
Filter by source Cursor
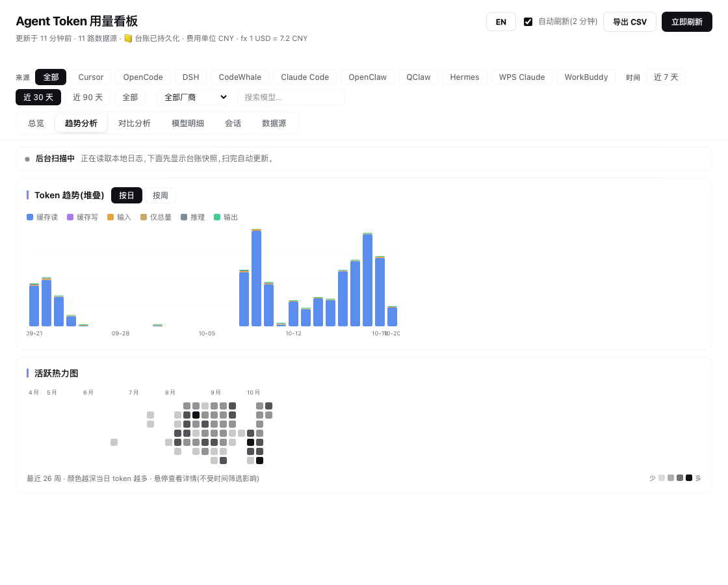tap(90, 77)
